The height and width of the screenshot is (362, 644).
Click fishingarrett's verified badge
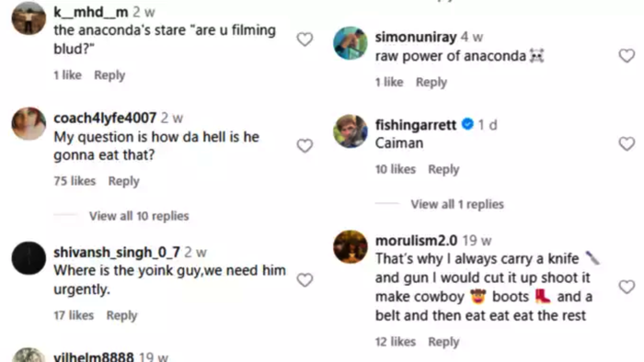pyautogui.click(x=467, y=124)
